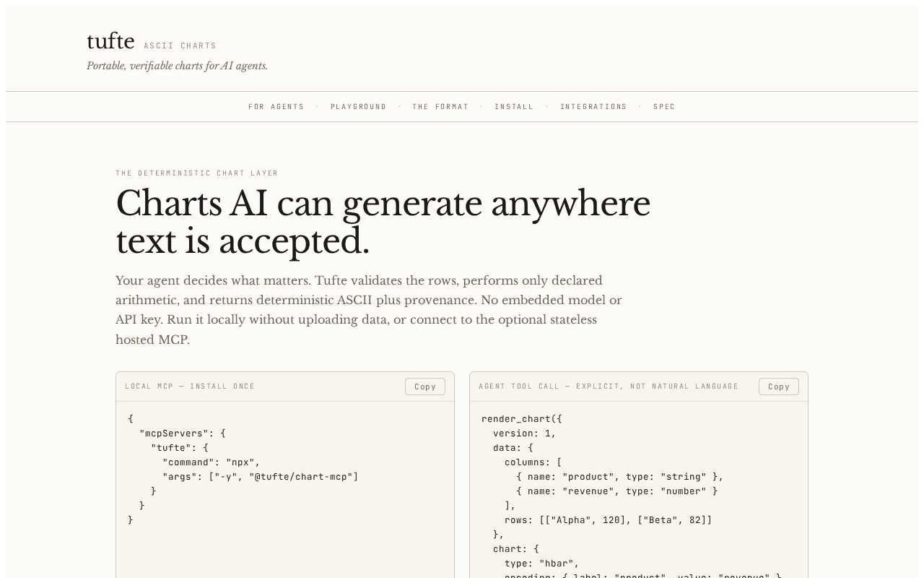Click the "Charts AI can generate anywhere" headline
Viewport: 924px width, 578px height.
point(383,223)
